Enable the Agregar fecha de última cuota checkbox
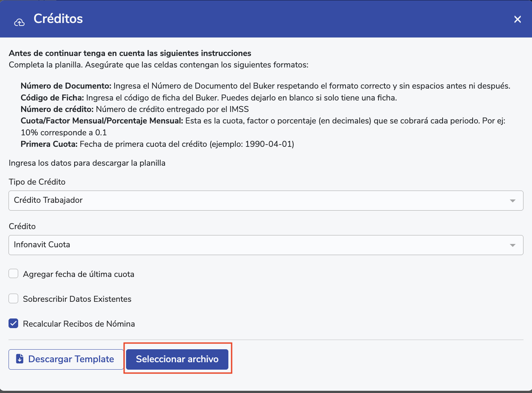The width and height of the screenshot is (532, 393). (13, 274)
